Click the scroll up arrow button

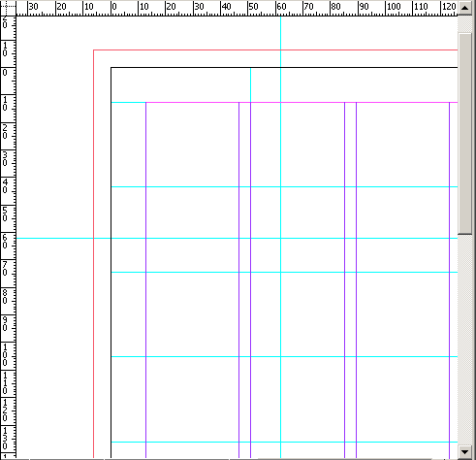click(465, 8)
